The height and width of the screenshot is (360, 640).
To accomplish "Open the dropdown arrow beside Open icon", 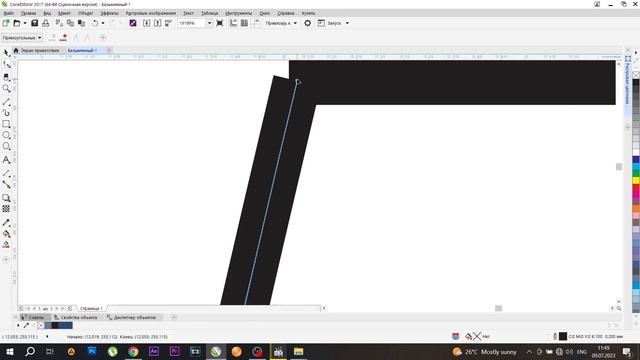I will pos(24,23).
